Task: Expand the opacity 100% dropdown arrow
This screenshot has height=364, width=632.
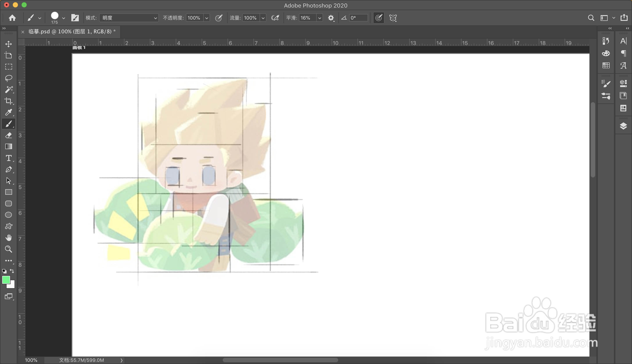Action: click(x=207, y=18)
